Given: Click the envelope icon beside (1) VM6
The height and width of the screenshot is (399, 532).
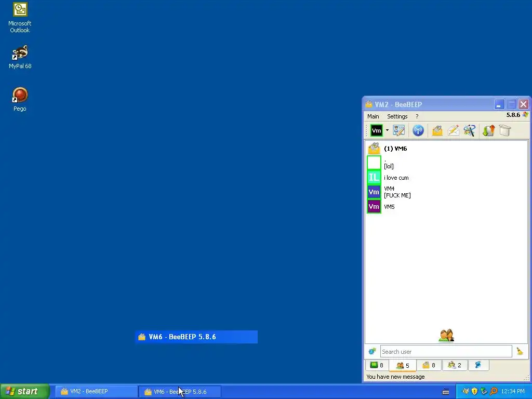Looking at the screenshot, I should 374,149.
